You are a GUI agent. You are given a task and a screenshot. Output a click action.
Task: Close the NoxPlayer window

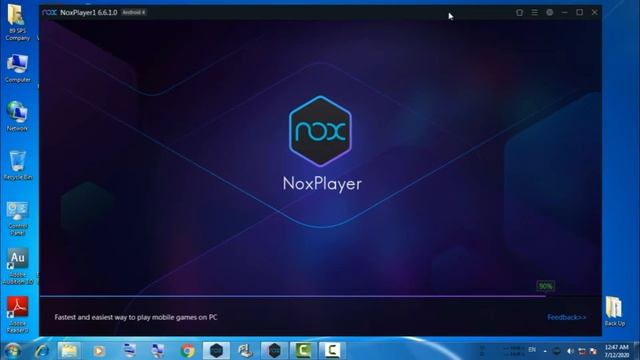(594, 13)
